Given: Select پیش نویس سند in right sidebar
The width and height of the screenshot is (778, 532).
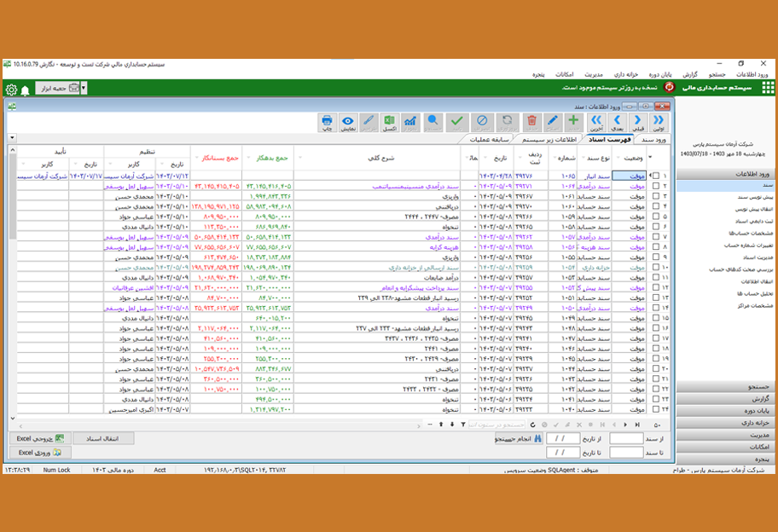Looking at the screenshot, I should [755, 197].
